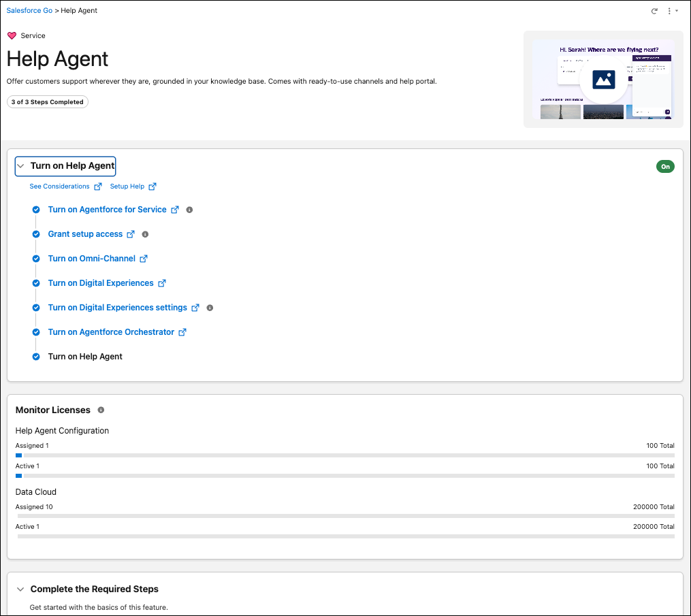Screen dimensions: 691x616
Task: Click info icon for Agentforce for Service
Action: 189,210
